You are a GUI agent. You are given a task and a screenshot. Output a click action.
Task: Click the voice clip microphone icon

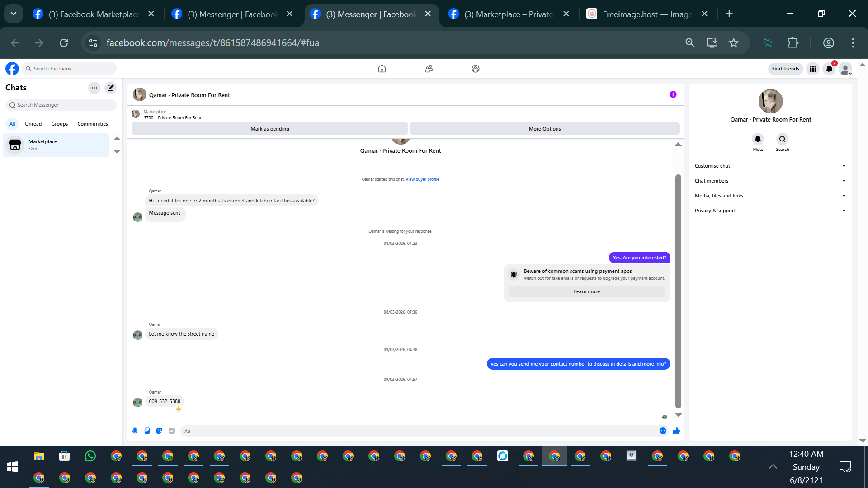pos(135,431)
